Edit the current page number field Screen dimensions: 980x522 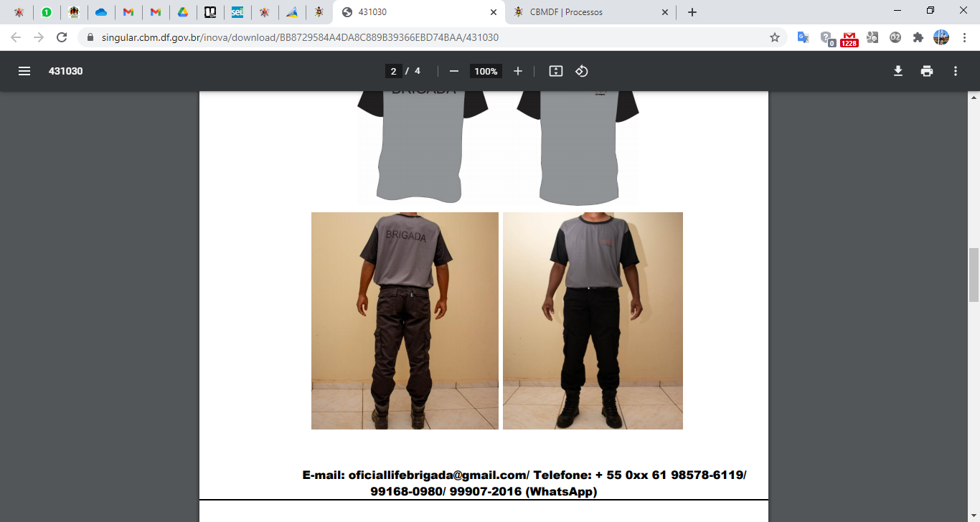tap(393, 71)
